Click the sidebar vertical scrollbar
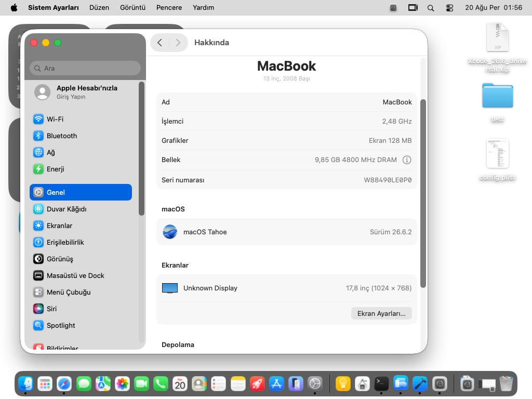This screenshot has width=532, height=399. click(141, 149)
